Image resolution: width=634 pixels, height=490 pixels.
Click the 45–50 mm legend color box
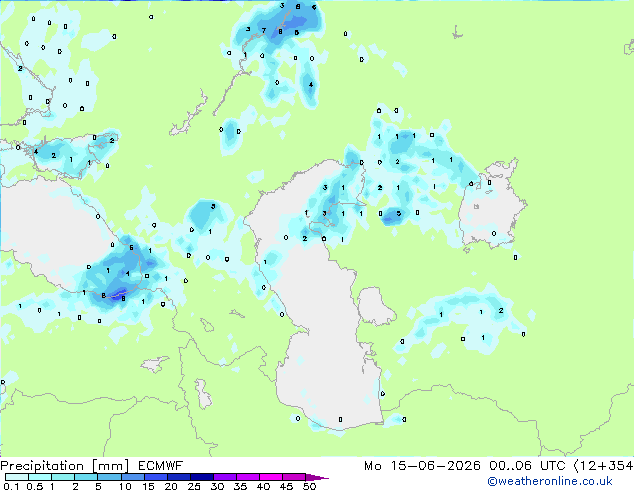pyautogui.click(x=294, y=477)
